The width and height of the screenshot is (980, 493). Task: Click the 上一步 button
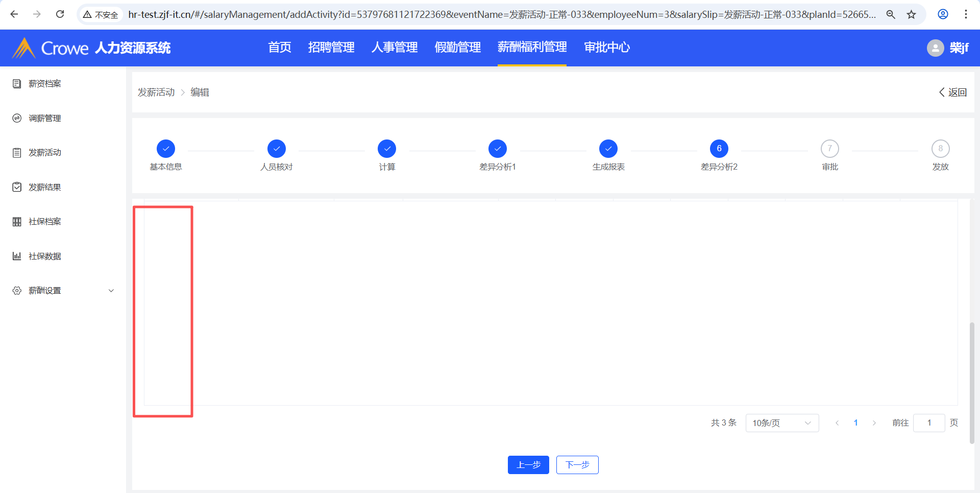[528, 465]
